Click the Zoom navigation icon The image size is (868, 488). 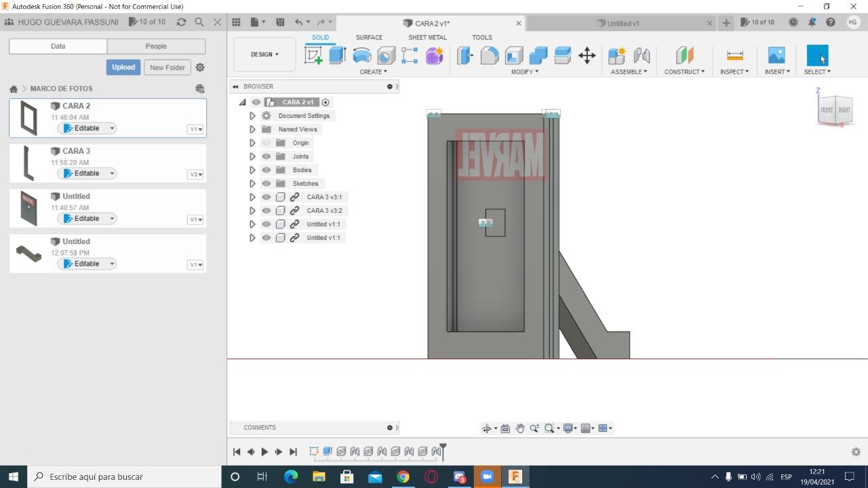534,428
